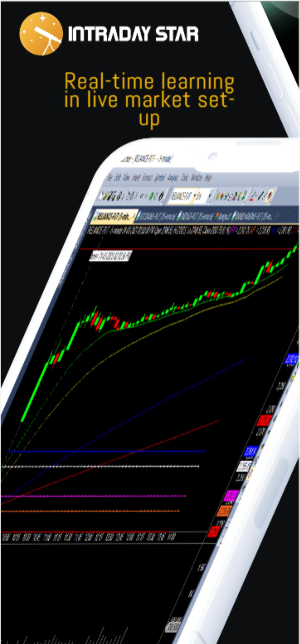Screen dimensions: 300x644
Task: Click the red arrow toolbar icon
Action: [x=270, y=196]
